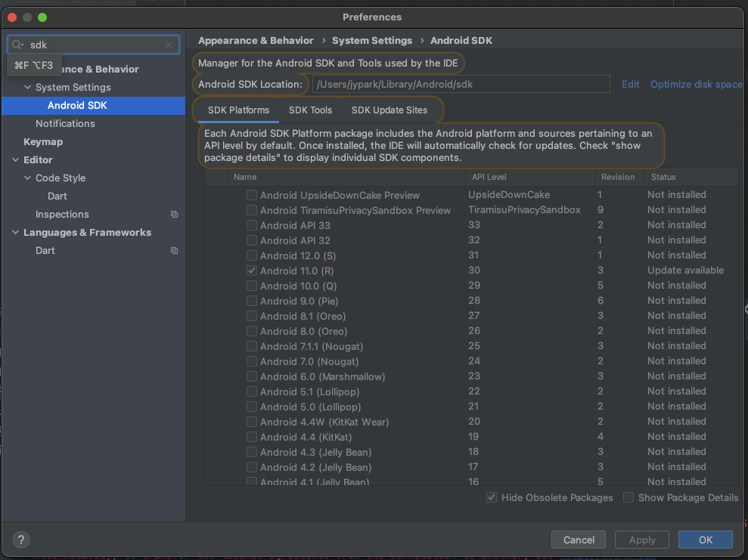Sort table by Name column header
This screenshot has height=560, width=748.
(346, 177)
